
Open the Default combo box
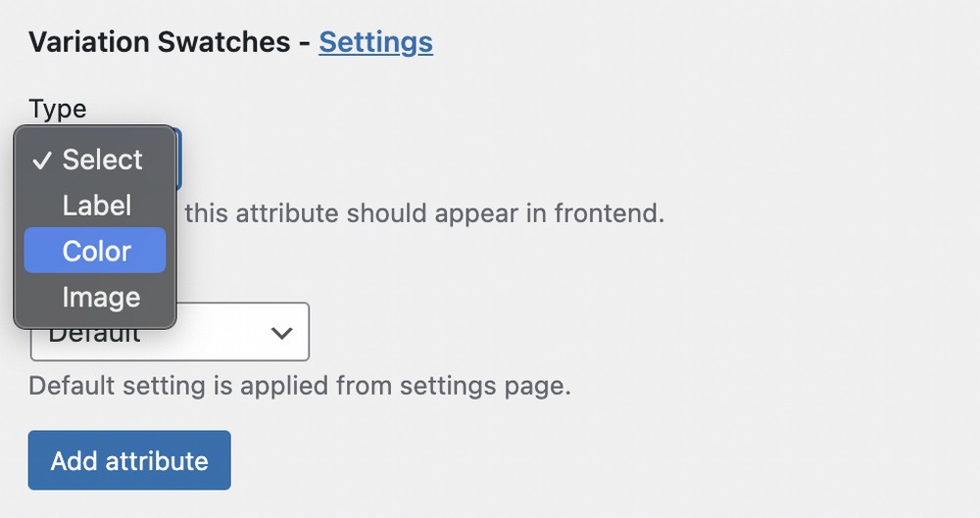tap(170, 332)
